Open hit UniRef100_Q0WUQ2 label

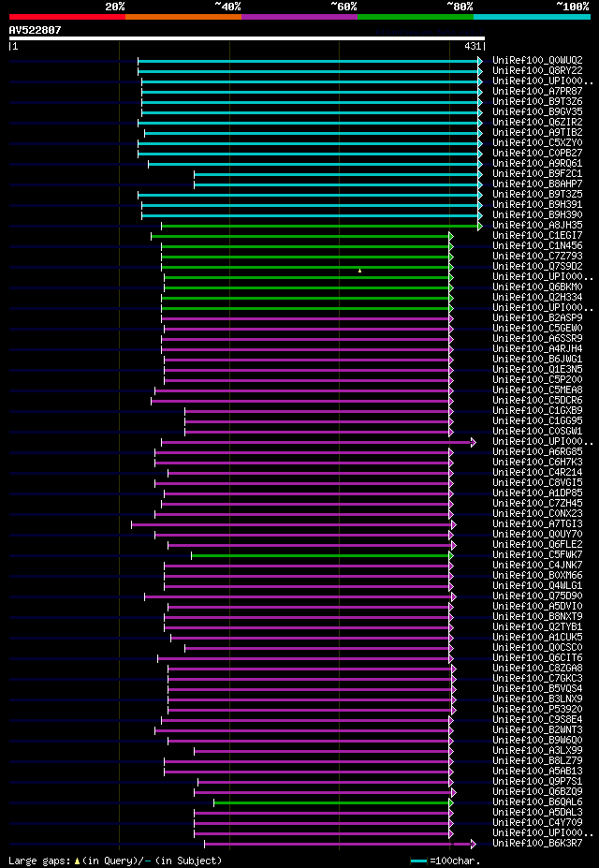537,60
